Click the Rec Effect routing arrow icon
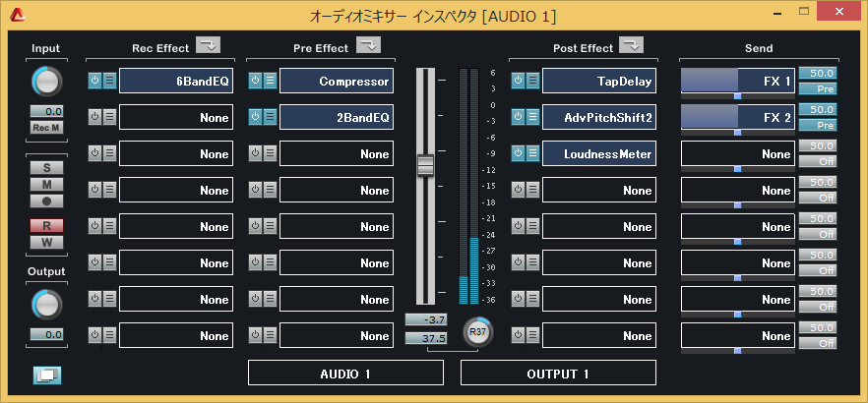This screenshot has height=403, width=868. click(209, 45)
